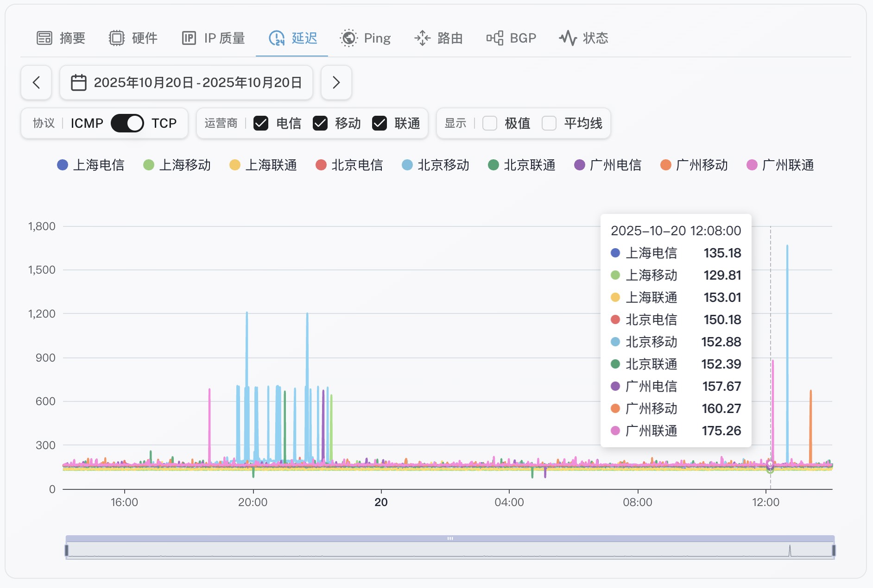Click the 摘要 summary tab icon

(44, 38)
